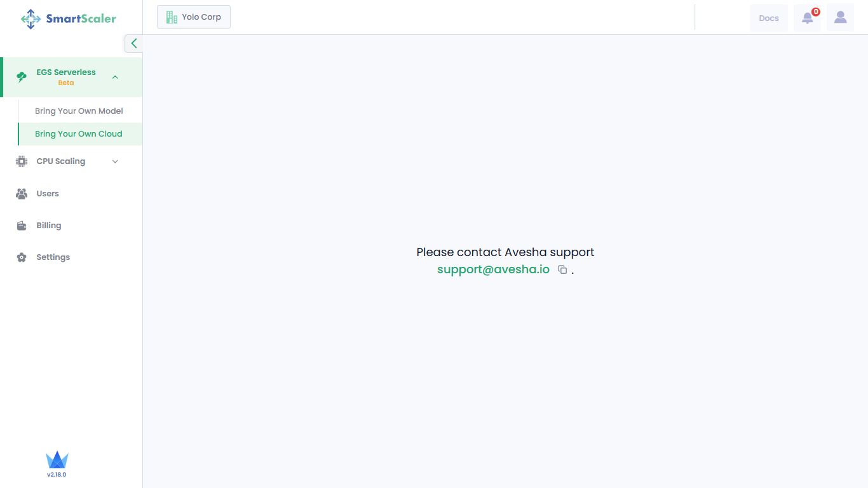The width and height of the screenshot is (868, 488).
Task: Open the user profile avatar menu
Action: point(840,18)
